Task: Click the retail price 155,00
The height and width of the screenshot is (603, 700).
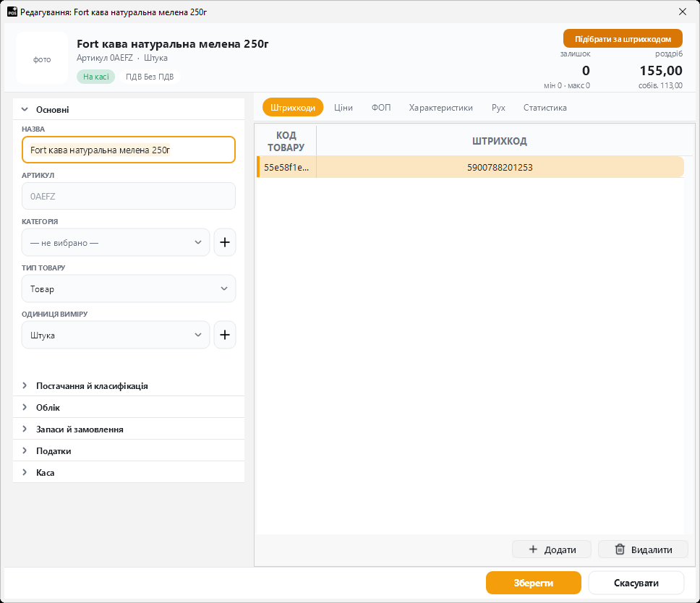Action: [x=661, y=71]
